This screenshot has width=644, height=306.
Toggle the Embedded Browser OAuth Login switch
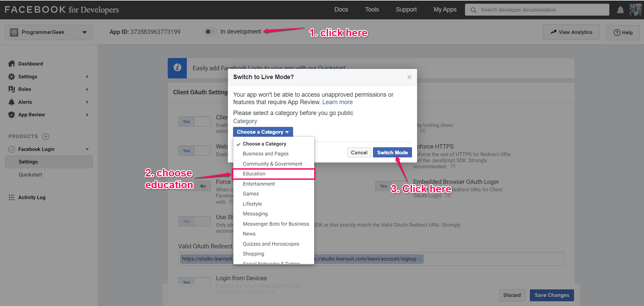(392, 186)
